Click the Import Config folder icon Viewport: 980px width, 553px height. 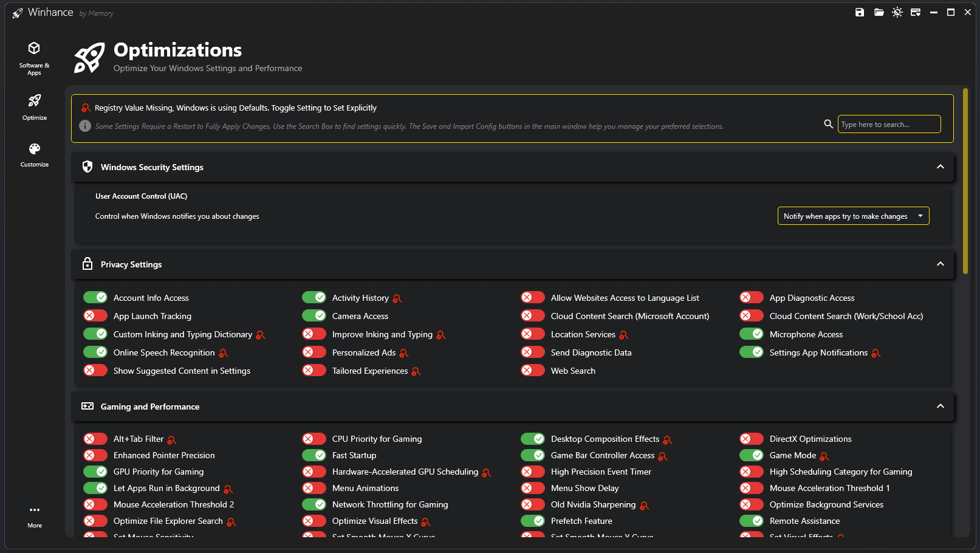pyautogui.click(x=879, y=12)
